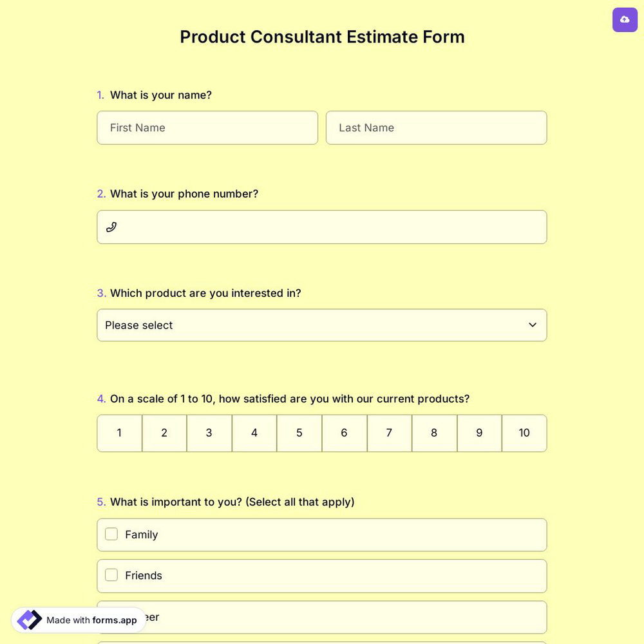The height and width of the screenshot is (644, 644).
Task: Check the Family checkbox
Action: [x=111, y=534]
